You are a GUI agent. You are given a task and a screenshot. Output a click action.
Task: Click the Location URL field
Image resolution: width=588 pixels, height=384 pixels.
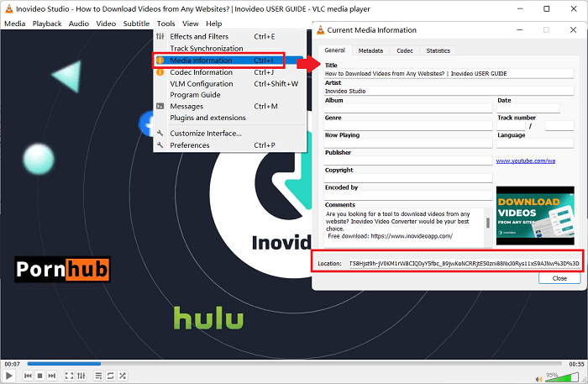click(465, 264)
